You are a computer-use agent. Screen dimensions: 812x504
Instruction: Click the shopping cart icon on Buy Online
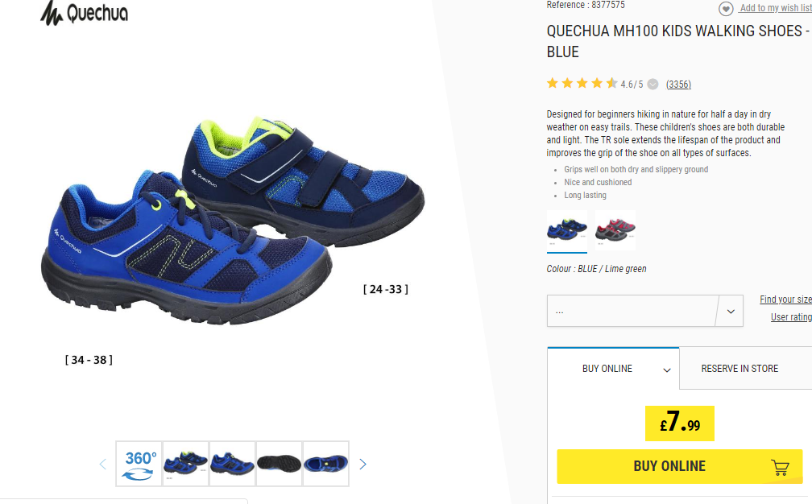point(780,467)
